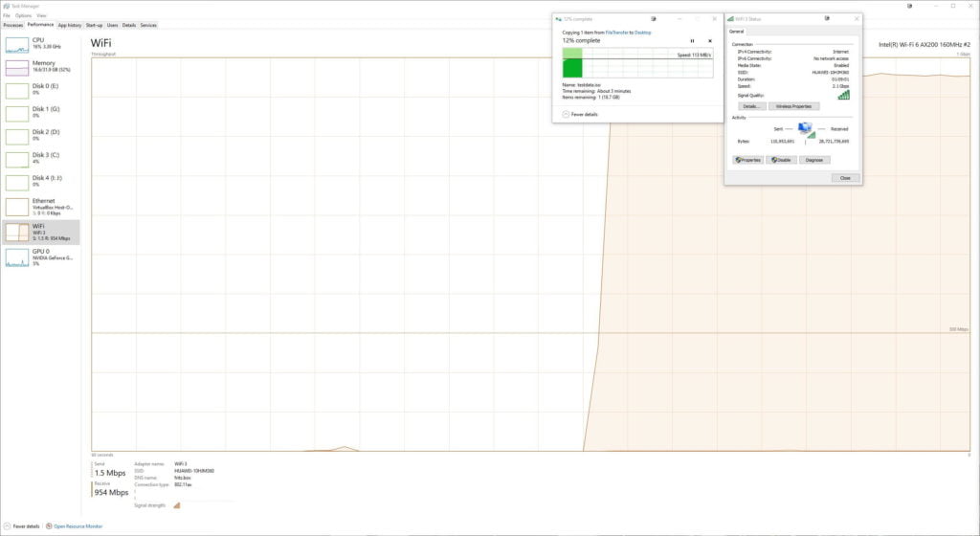Select the Memory usage graph thumbnail
This screenshot has width=980, height=536.
(17, 68)
